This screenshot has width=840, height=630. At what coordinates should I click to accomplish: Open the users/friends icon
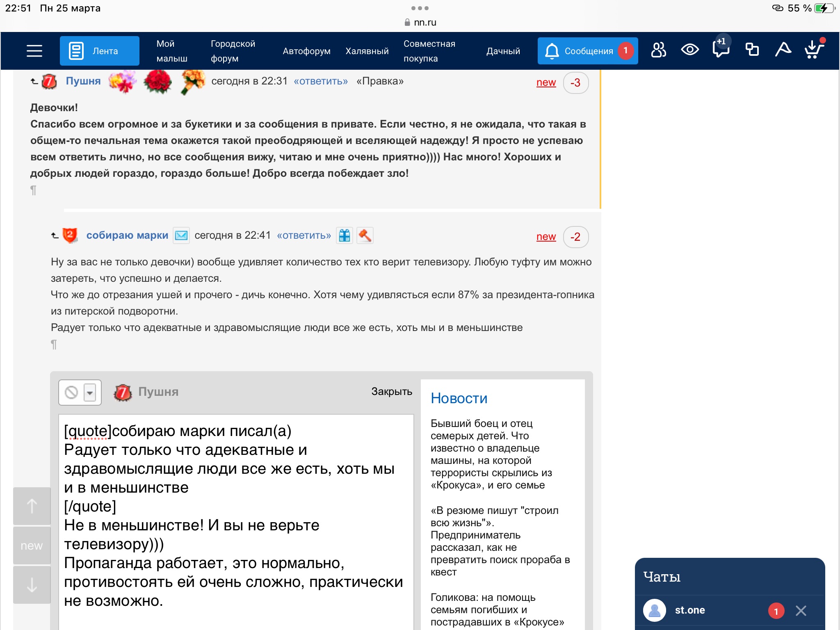click(658, 50)
